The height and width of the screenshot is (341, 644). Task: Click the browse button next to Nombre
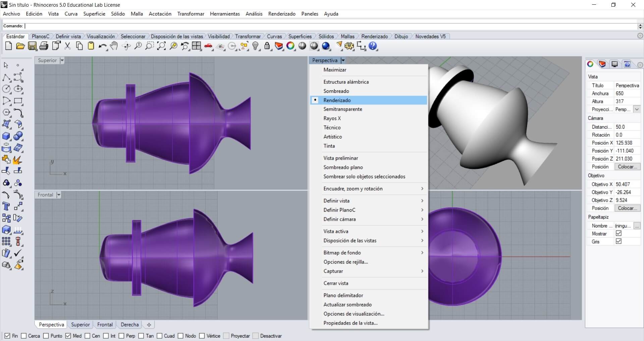[x=637, y=226]
